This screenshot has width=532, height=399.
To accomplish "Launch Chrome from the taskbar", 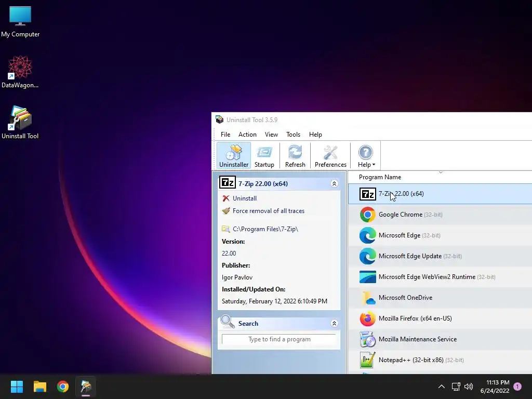I will coord(63,387).
